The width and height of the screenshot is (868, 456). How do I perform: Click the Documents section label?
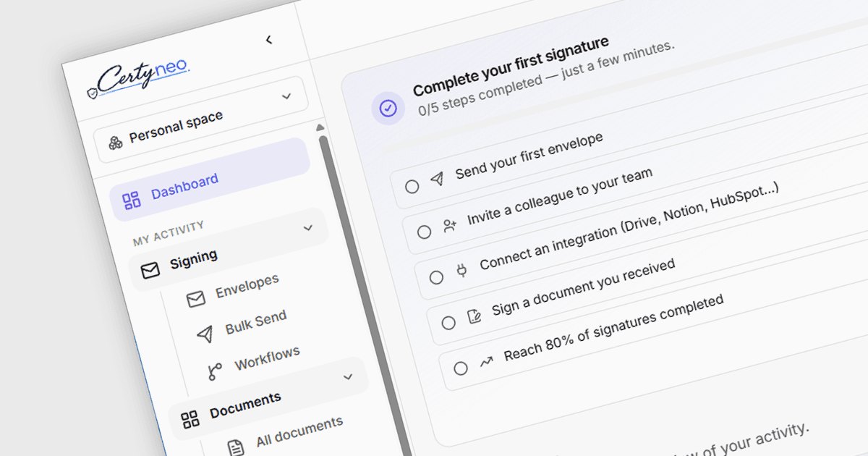[x=245, y=405]
